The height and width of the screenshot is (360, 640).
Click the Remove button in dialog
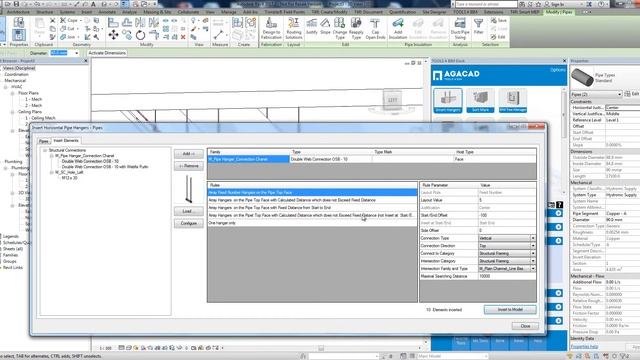point(189,166)
